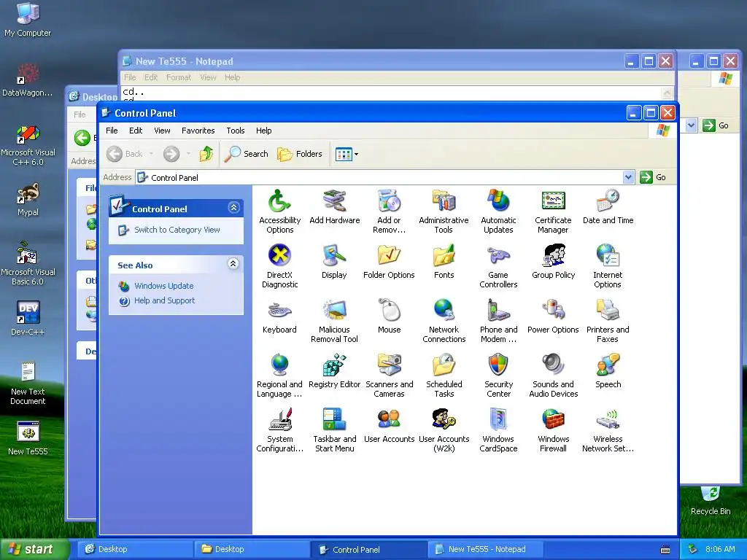Open Regional and Language icon
747x560 pixels.
click(x=279, y=376)
